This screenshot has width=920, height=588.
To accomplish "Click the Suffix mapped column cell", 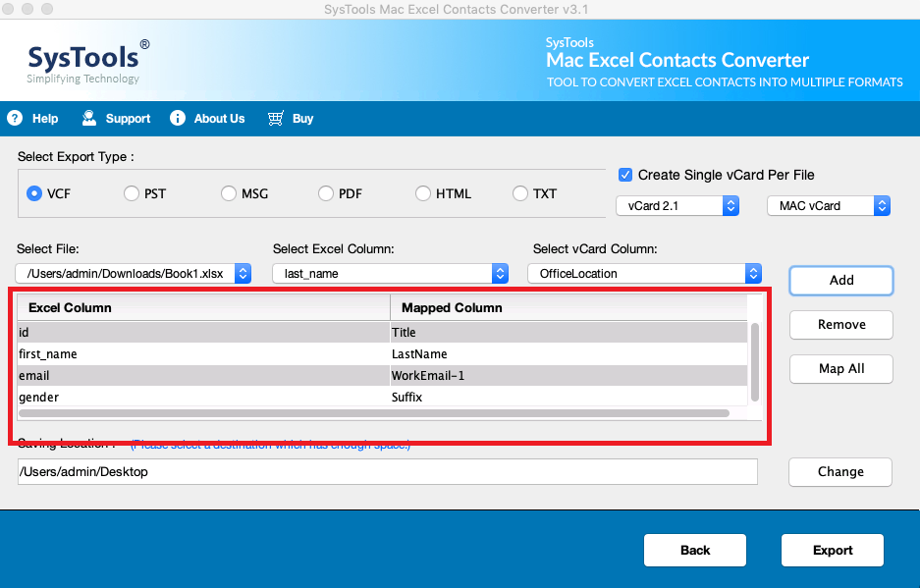I will point(569,398).
